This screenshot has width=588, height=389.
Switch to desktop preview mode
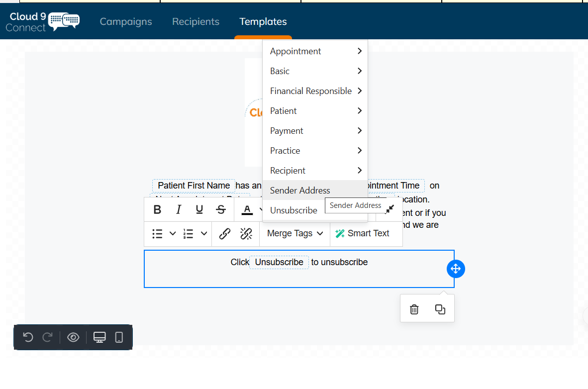(99, 337)
